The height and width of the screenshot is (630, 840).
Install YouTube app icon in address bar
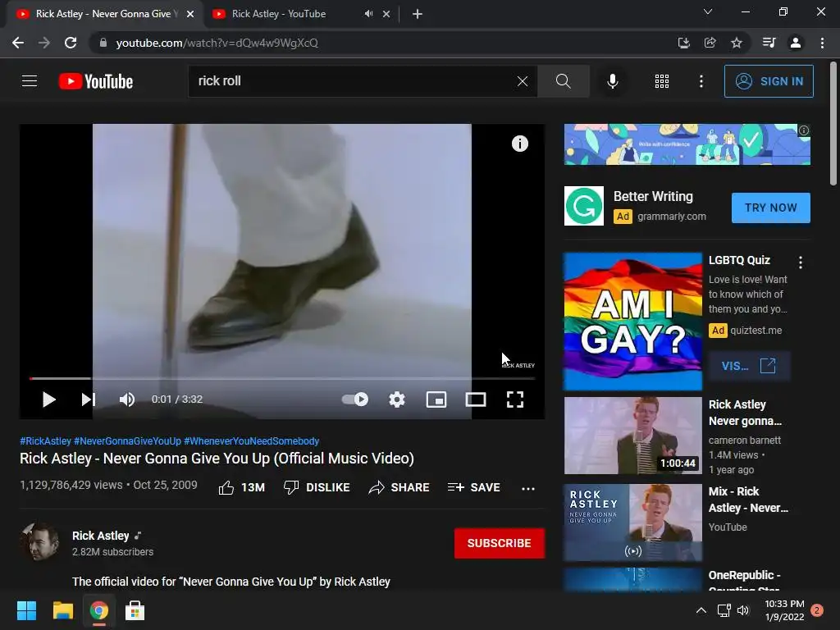pos(683,43)
